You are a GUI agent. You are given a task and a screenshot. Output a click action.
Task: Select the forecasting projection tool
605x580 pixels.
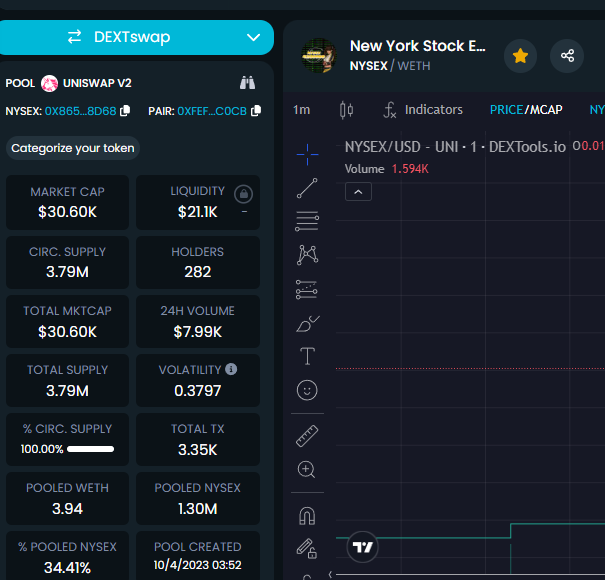click(307, 289)
